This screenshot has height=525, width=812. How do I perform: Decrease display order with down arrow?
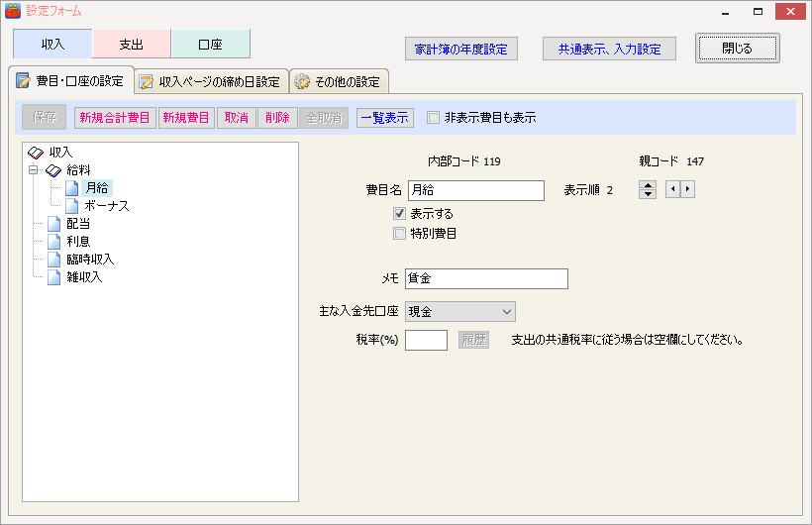click(x=648, y=194)
